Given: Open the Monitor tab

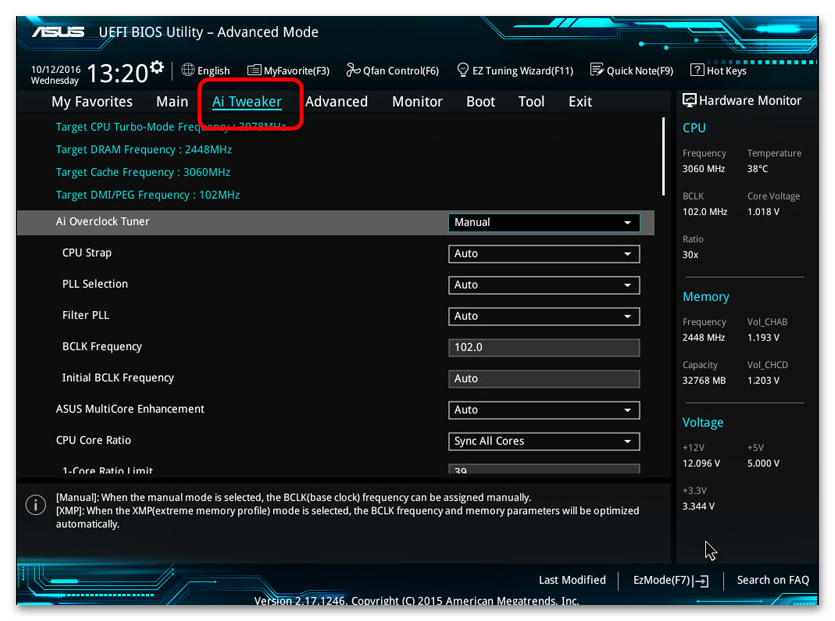Looking at the screenshot, I should [417, 102].
